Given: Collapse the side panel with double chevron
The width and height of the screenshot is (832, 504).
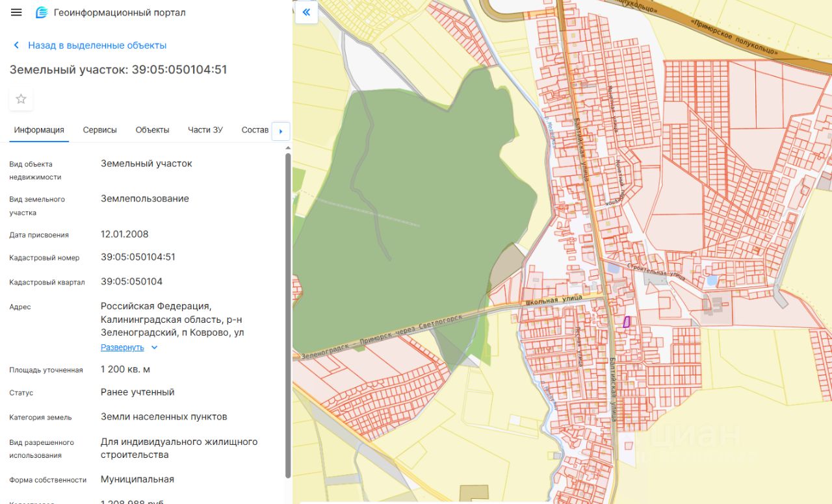Looking at the screenshot, I should point(306,12).
